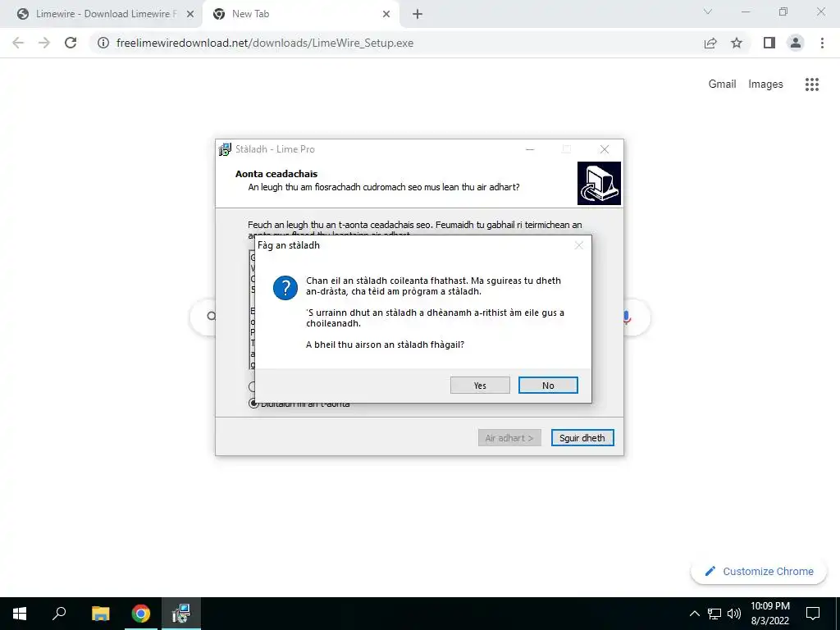Open volume tray icon

tap(734, 614)
